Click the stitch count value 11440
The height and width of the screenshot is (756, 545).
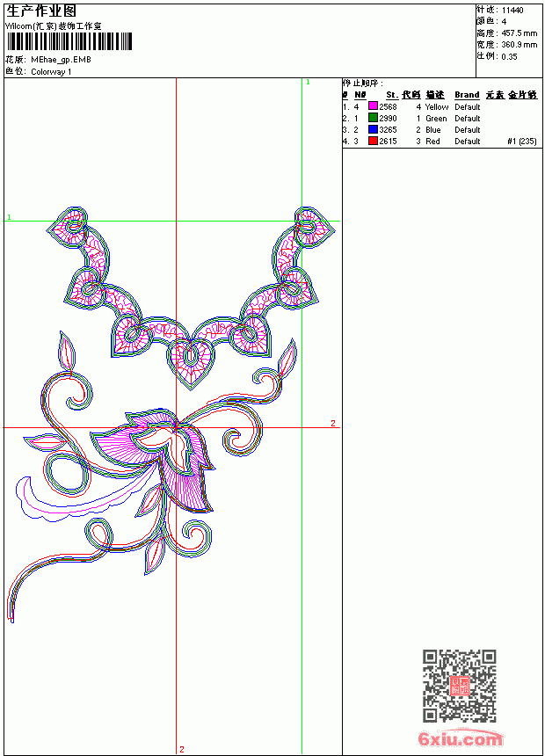tap(512, 11)
